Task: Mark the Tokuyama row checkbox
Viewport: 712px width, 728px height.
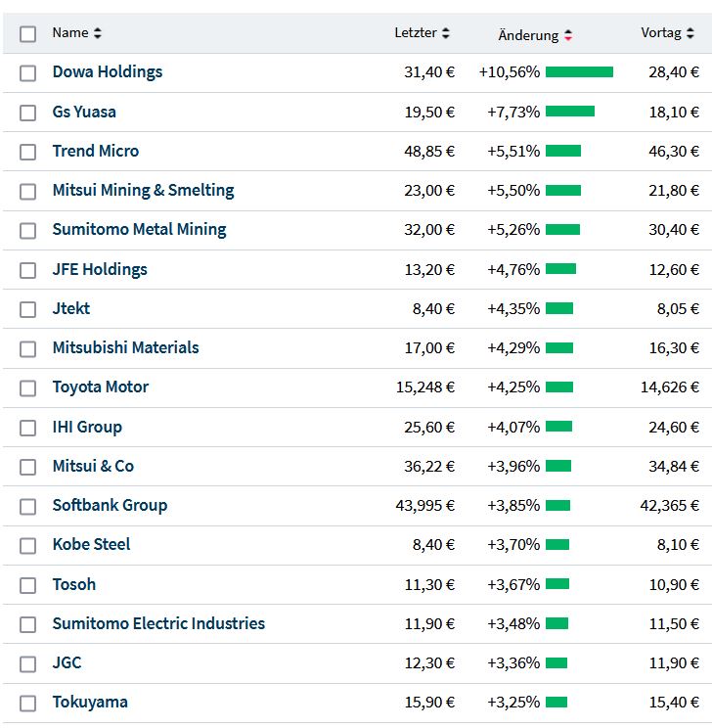Action: coord(27,704)
